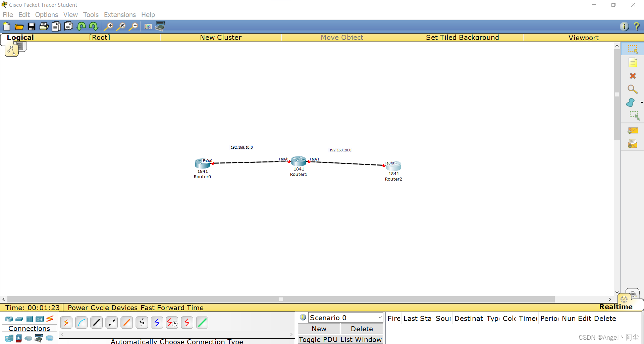Select the Add Simple PDU envelope
The image size is (644, 344).
[x=633, y=131]
